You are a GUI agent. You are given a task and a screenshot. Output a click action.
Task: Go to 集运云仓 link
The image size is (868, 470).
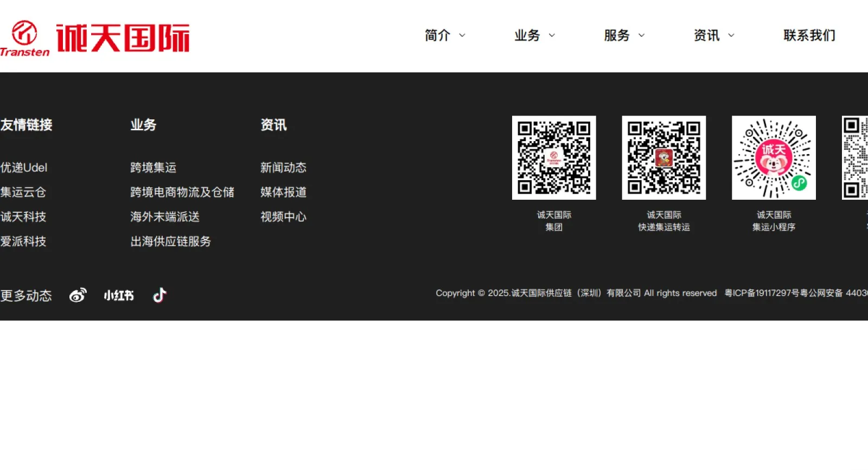(x=23, y=192)
